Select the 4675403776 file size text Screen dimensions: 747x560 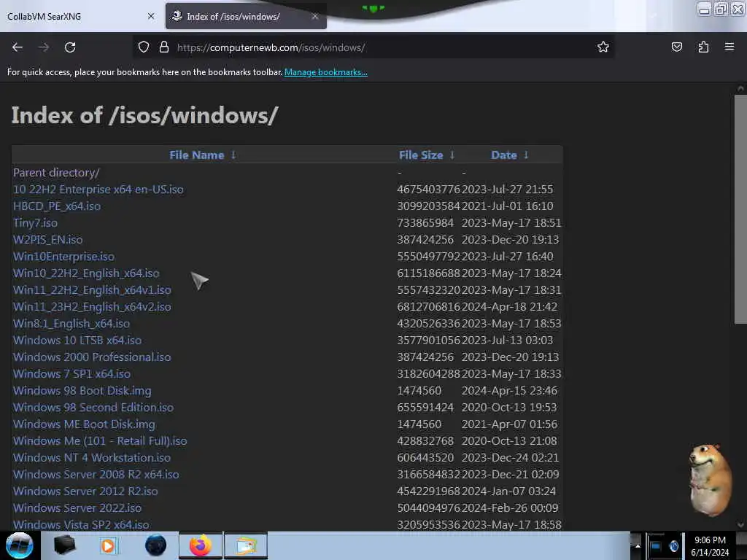tap(429, 189)
